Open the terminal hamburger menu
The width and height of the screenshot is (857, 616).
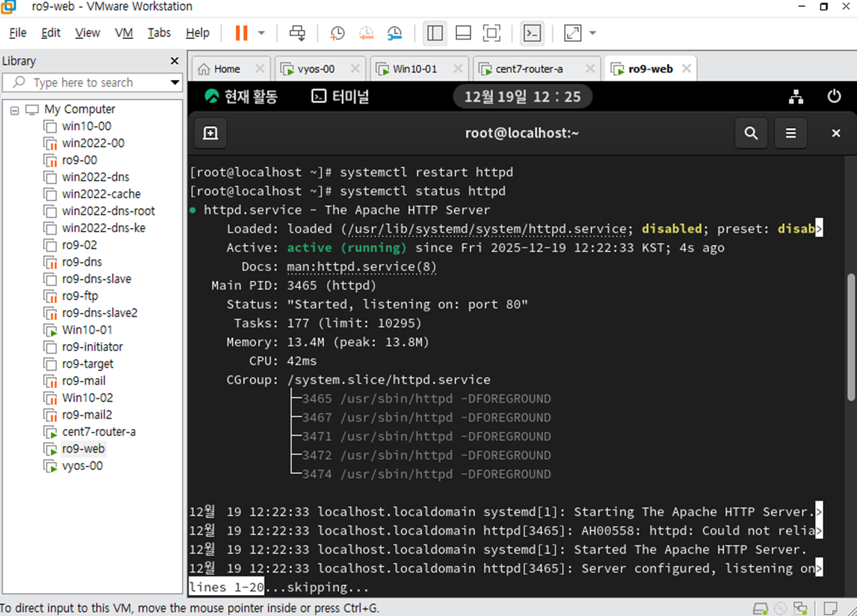[x=791, y=133]
